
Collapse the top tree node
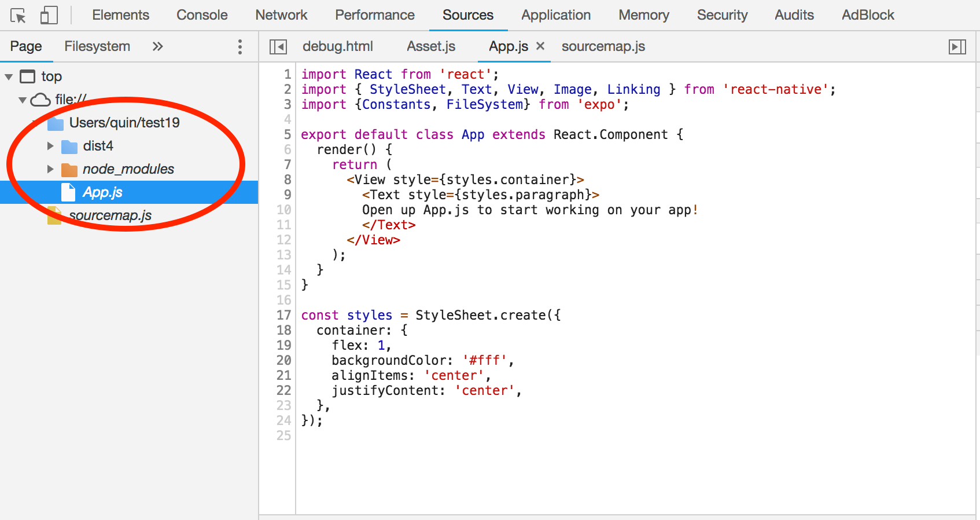(x=9, y=76)
